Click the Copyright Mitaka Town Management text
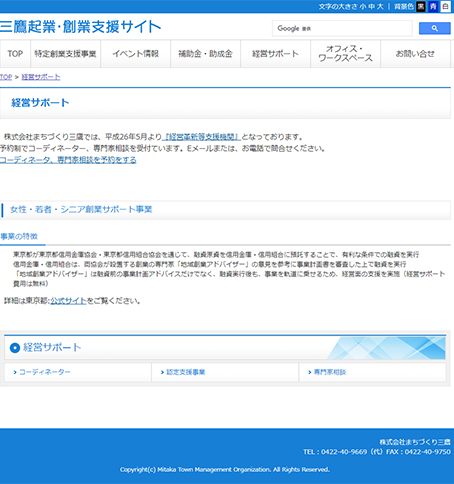 point(225,470)
